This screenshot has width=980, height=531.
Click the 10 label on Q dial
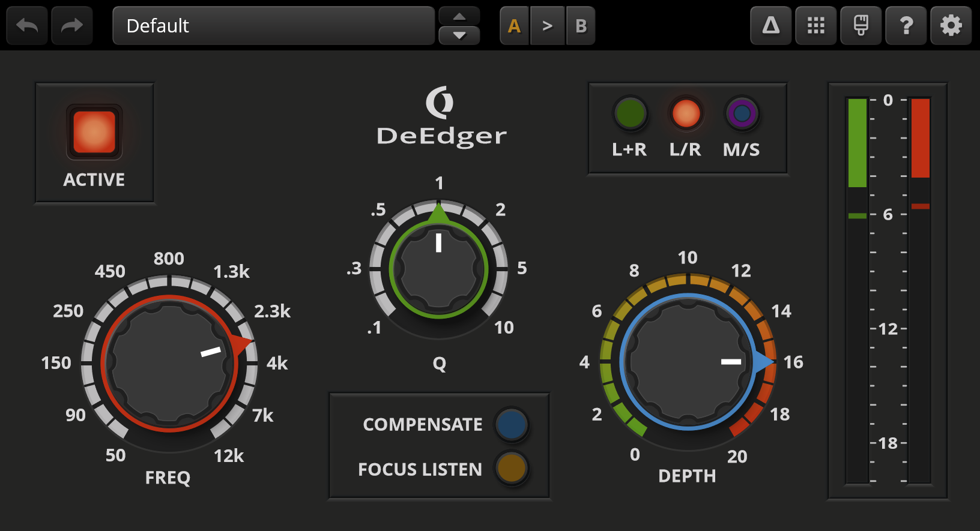pos(504,328)
